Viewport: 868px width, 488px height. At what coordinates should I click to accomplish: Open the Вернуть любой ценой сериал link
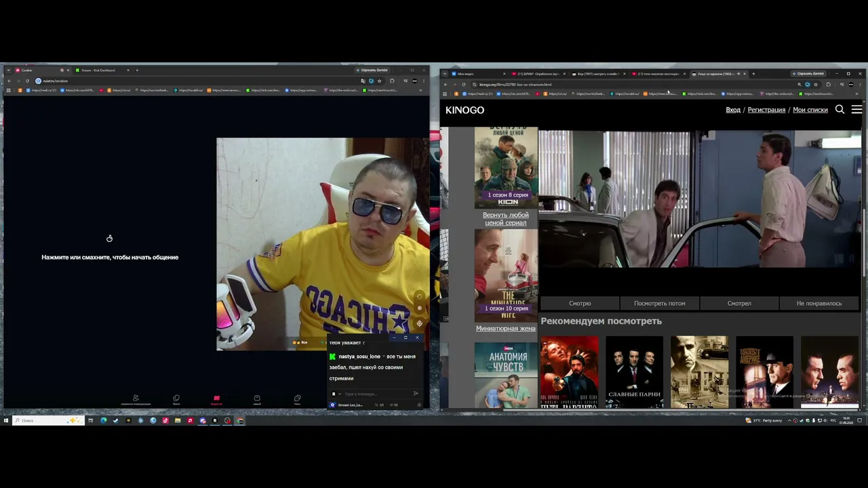pos(506,219)
